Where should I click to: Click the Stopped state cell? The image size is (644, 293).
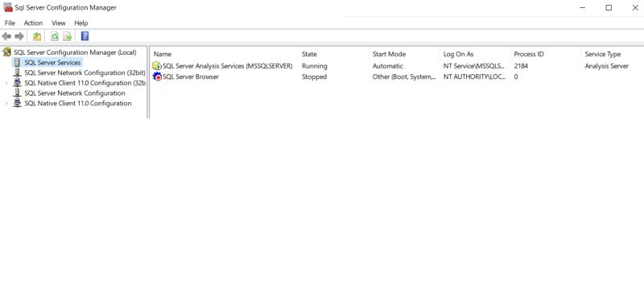(314, 76)
